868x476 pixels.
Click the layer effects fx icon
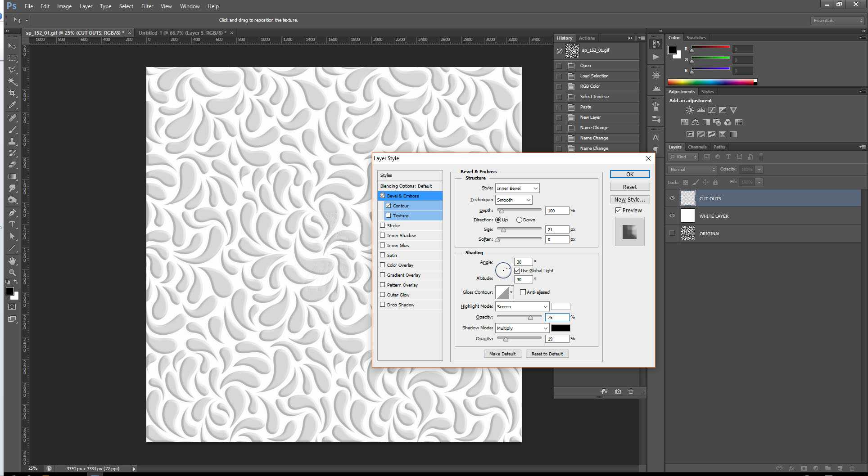coord(791,468)
